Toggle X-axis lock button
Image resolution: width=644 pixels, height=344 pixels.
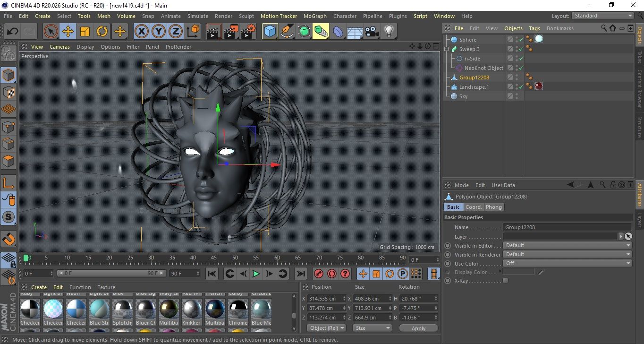(x=141, y=32)
